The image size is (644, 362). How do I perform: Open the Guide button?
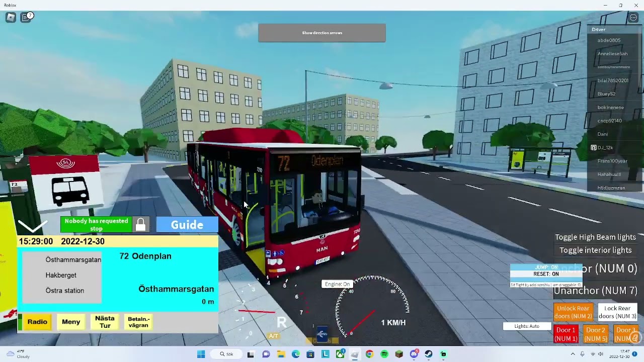pos(187,225)
